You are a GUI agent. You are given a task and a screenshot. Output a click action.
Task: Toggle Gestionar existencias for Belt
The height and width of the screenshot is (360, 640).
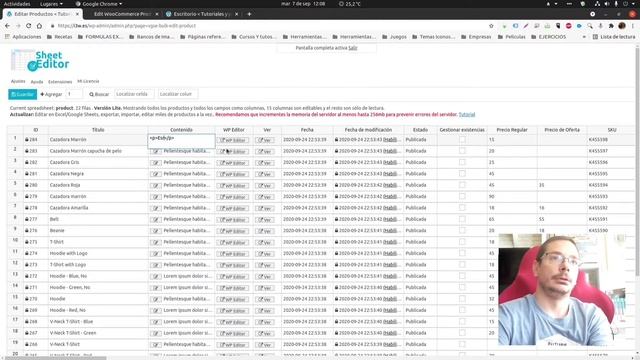462,220
